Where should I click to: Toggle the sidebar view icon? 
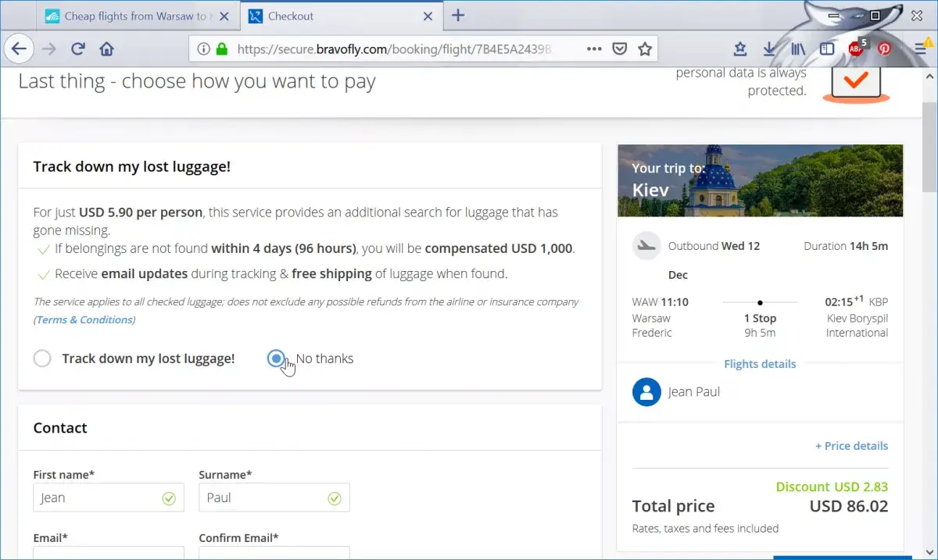pyautogui.click(x=827, y=48)
